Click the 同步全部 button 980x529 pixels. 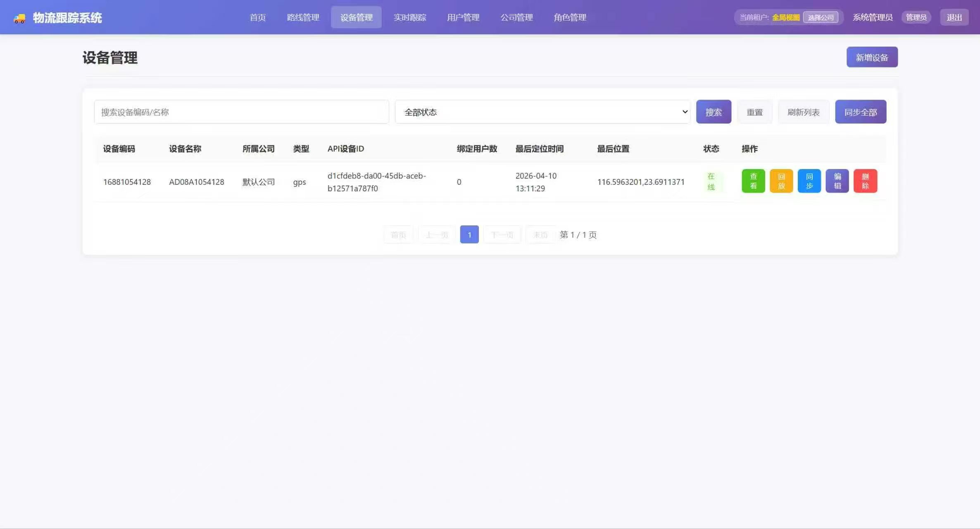pyautogui.click(x=861, y=112)
